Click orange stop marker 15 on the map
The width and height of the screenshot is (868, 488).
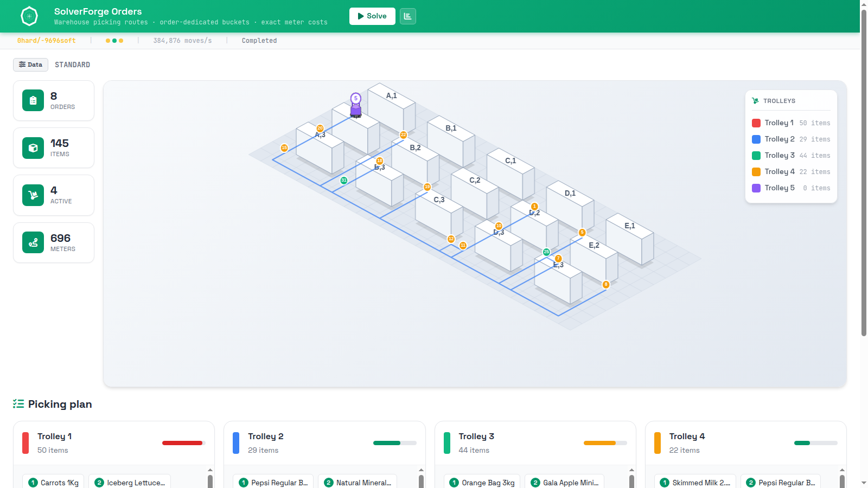click(x=284, y=147)
